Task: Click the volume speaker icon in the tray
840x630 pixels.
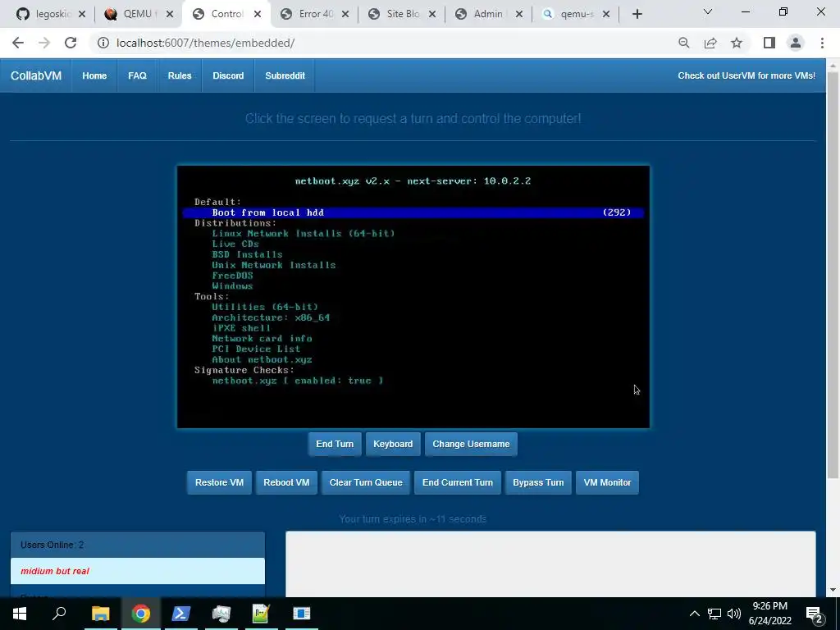Action: click(734, 614)
